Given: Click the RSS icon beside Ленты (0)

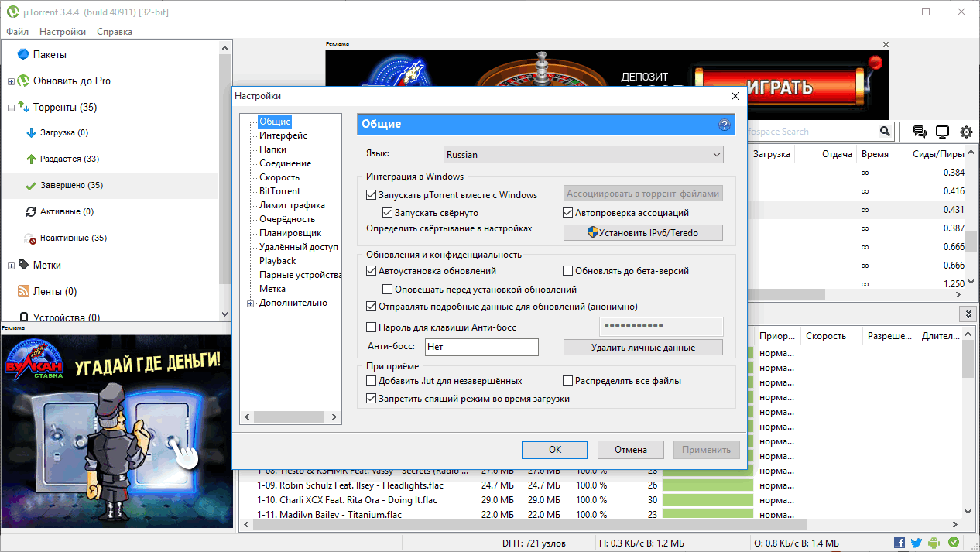Looking at the screenshot, I should (23, 291).
